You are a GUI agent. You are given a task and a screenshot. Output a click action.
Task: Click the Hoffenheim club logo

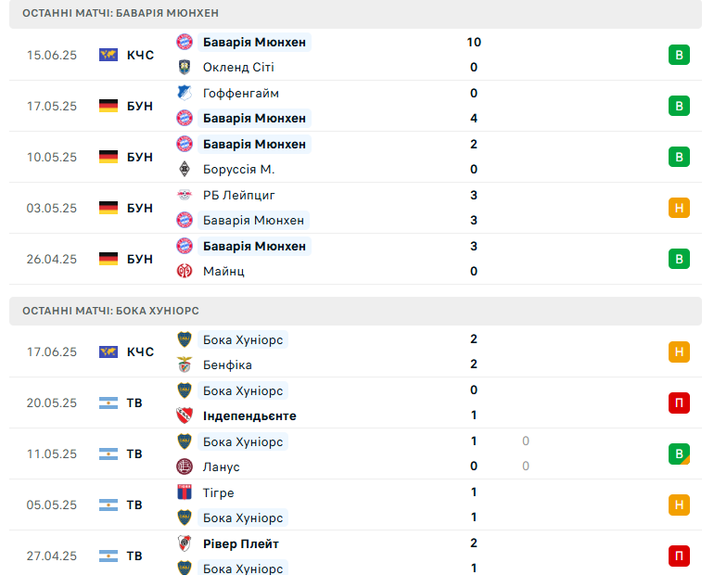tap(185, 93)
